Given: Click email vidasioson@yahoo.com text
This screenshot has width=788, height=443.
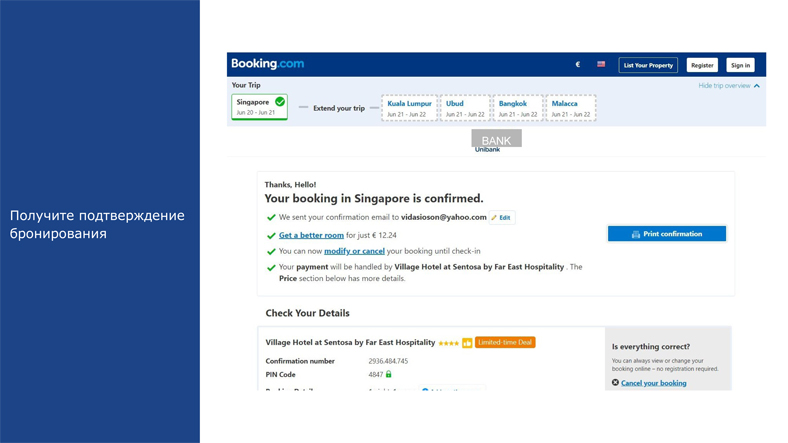Looking at the screenshot, I should pyautogui.click(x=444, y=217).
